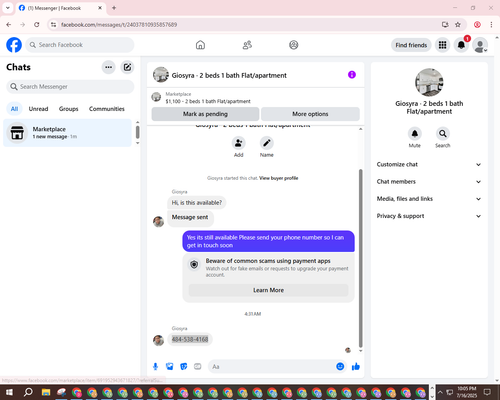Expand Privacy & support section

click(x=429, y=216)
